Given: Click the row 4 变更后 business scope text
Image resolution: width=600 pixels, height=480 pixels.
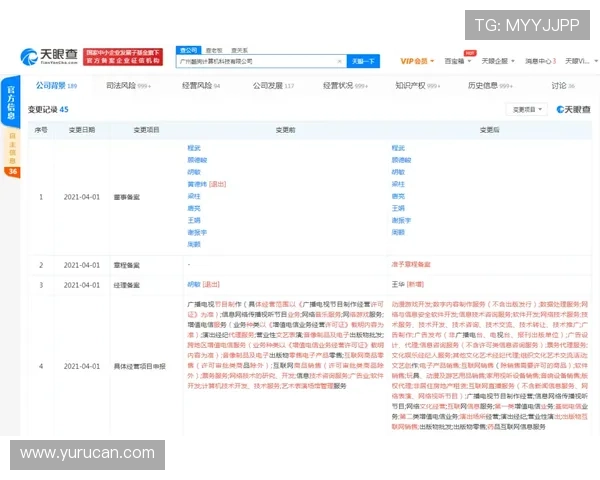Looking at the screenshot, I should click(x=489, y=365).
